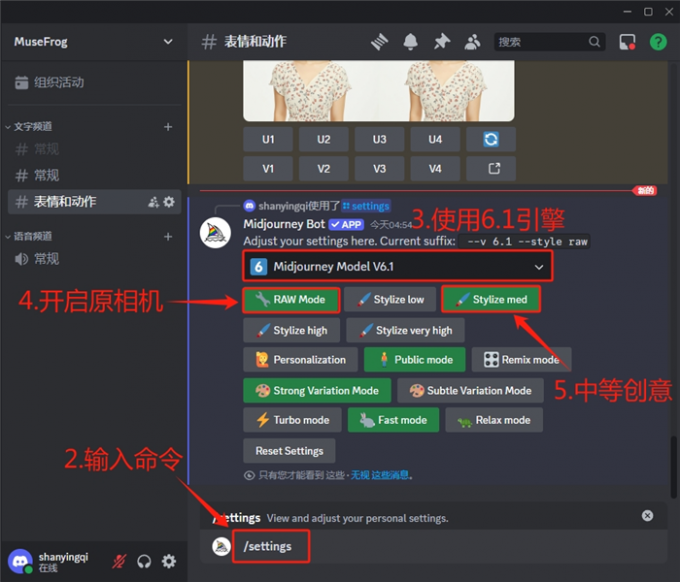Viewport: 680px width, 582px height.
Task: Click the /settings message input box
Action: 434,546
